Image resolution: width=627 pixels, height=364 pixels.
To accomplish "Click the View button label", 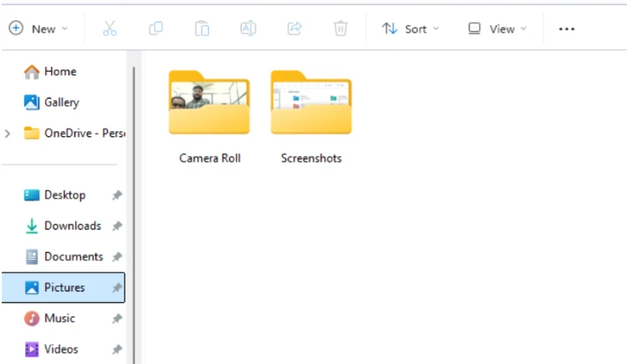I will point(502,29).
